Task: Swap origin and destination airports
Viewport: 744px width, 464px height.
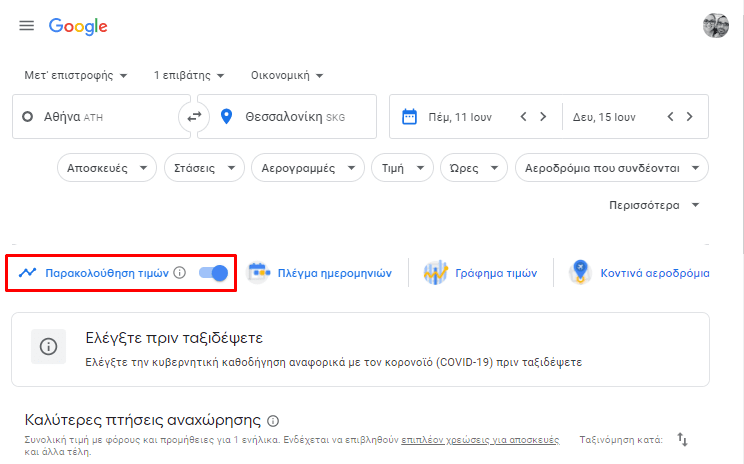Action: point(194,117)
